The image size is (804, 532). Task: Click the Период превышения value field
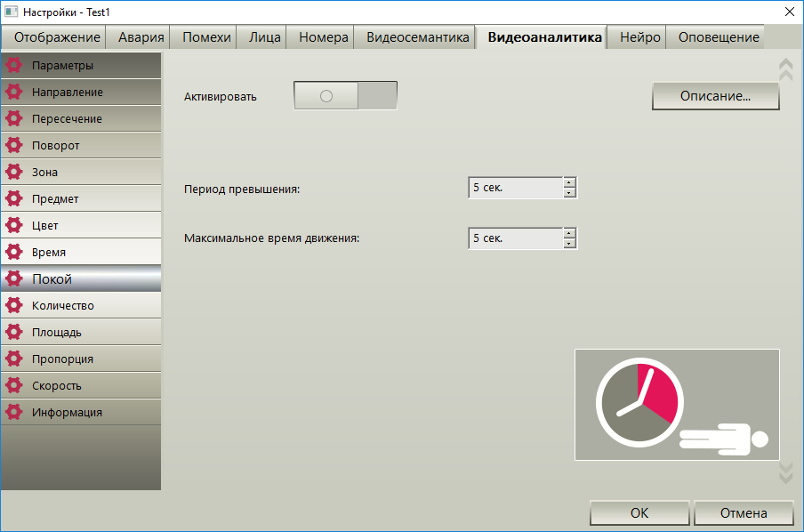pyautogui.click(x=515, y=188)
